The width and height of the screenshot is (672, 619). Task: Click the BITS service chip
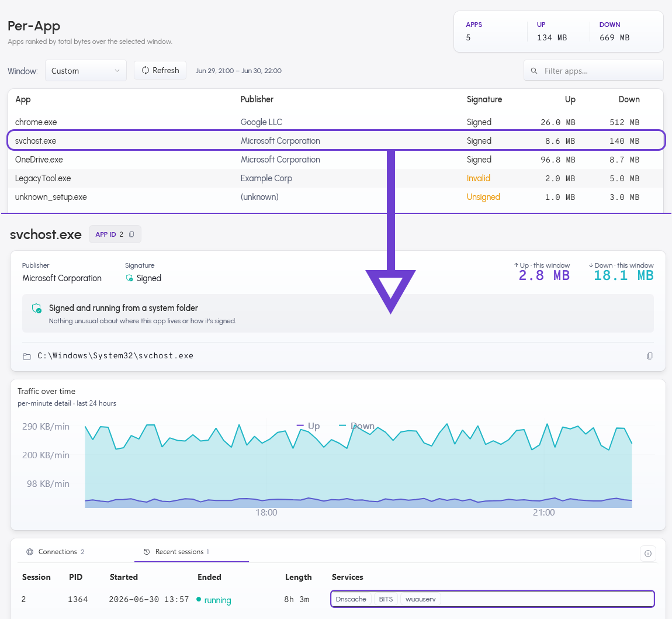coord(386,599)
